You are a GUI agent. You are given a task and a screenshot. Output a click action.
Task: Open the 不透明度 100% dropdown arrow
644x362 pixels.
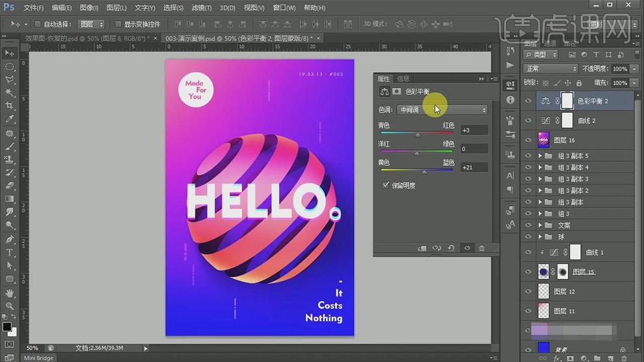634,68
